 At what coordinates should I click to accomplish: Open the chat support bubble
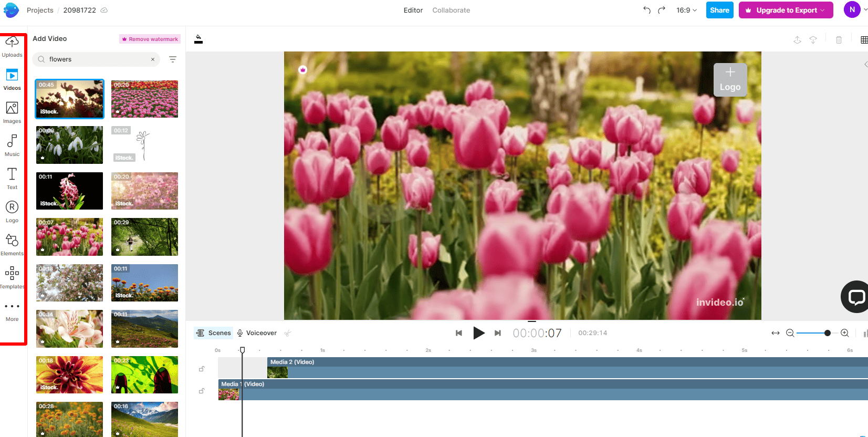click(x=856, y=297)
